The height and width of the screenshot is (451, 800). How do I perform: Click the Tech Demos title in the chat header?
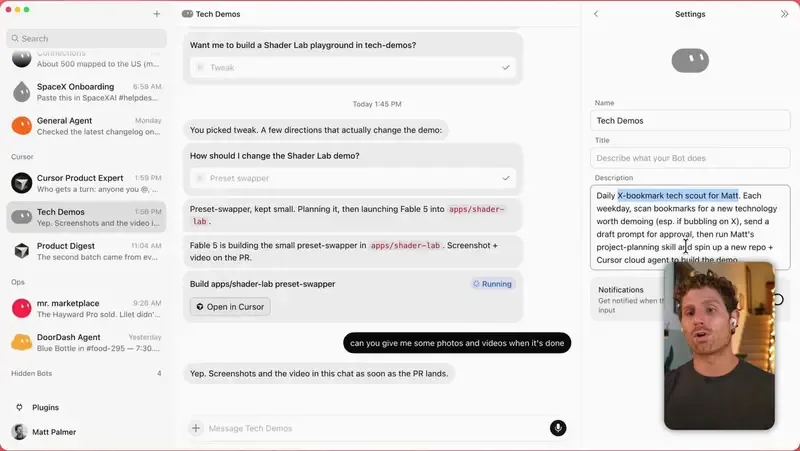tap(218, 14)
